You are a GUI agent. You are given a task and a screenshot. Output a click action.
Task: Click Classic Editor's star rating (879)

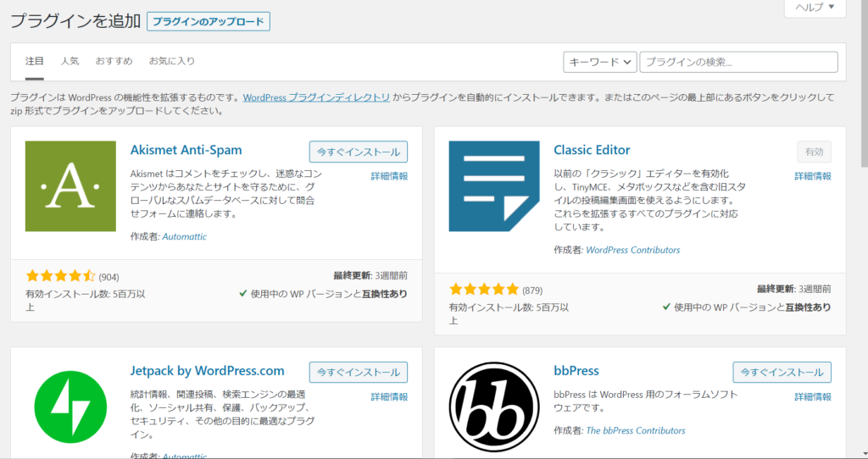tap(495, 290)
